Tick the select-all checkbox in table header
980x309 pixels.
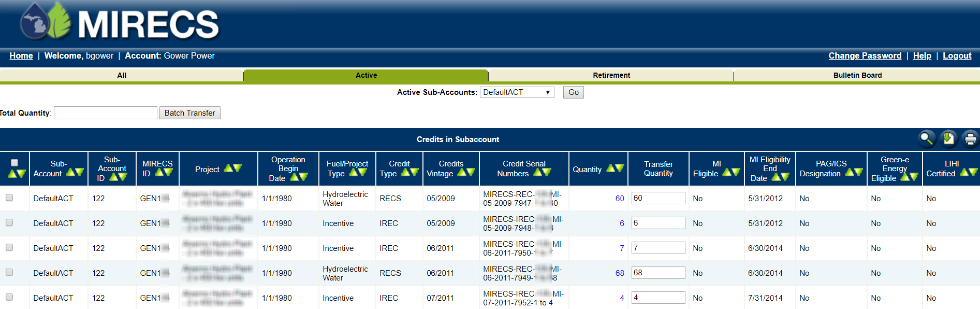(14, 163)
